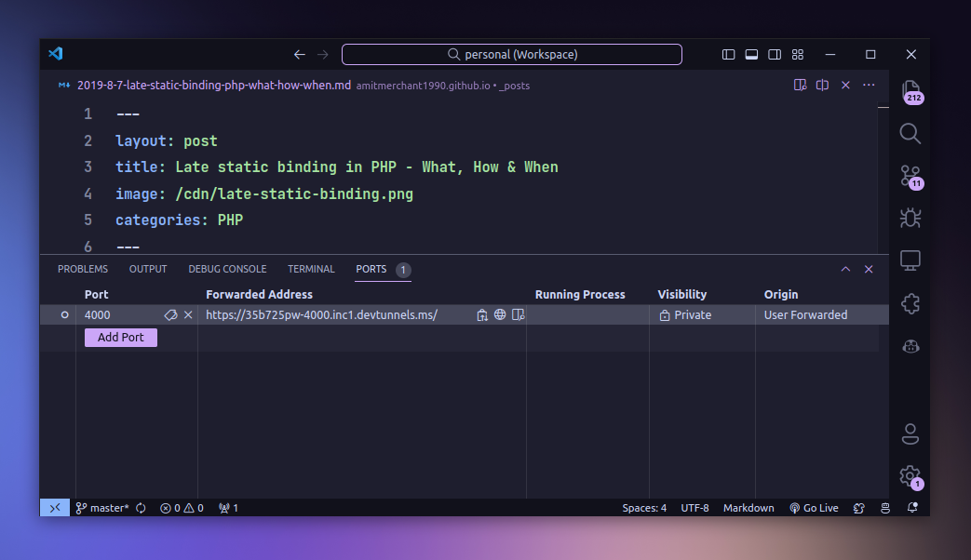Click the Private visibility cell of port 4000
The width and height of the screenshot is (971, 560).
click(x=685, y=315)
